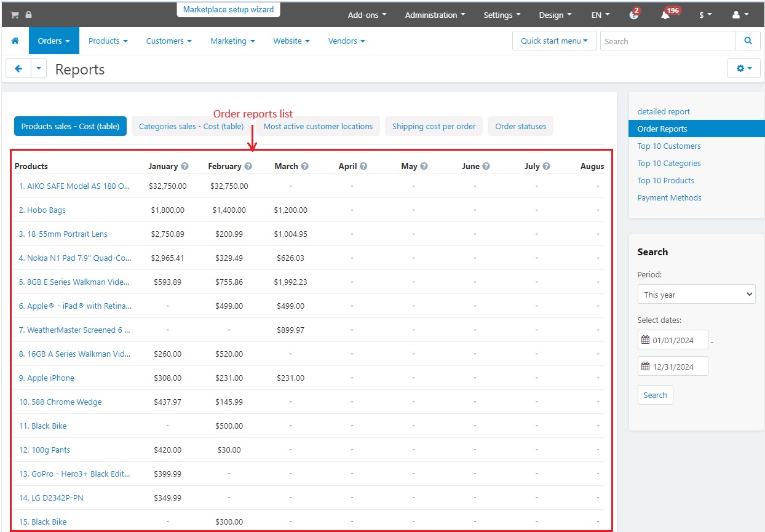Click the back arrow button

click(18, 69)
